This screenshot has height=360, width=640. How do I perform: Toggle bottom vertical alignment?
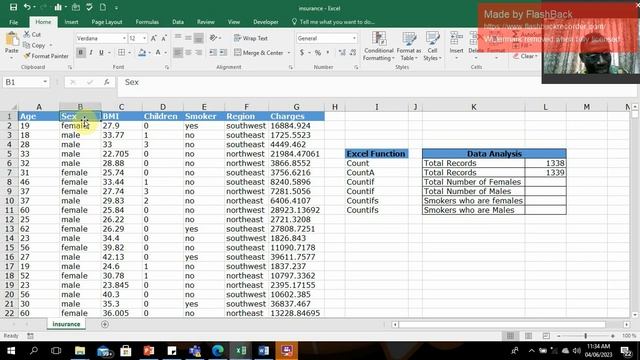point(198,38)
